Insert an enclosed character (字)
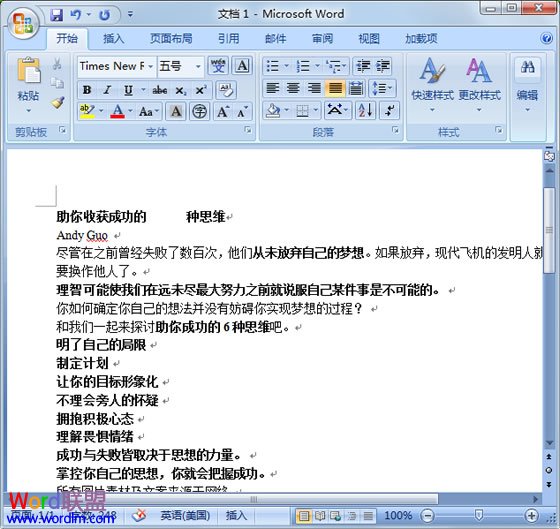 point(199,112)
